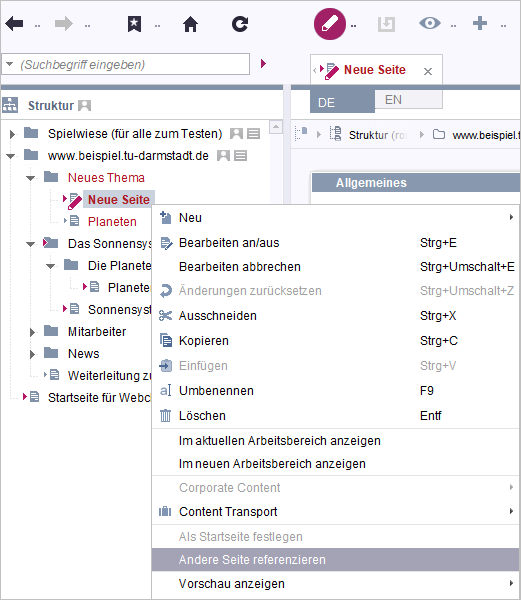Click the plus icon to create new

coord(480,23)
